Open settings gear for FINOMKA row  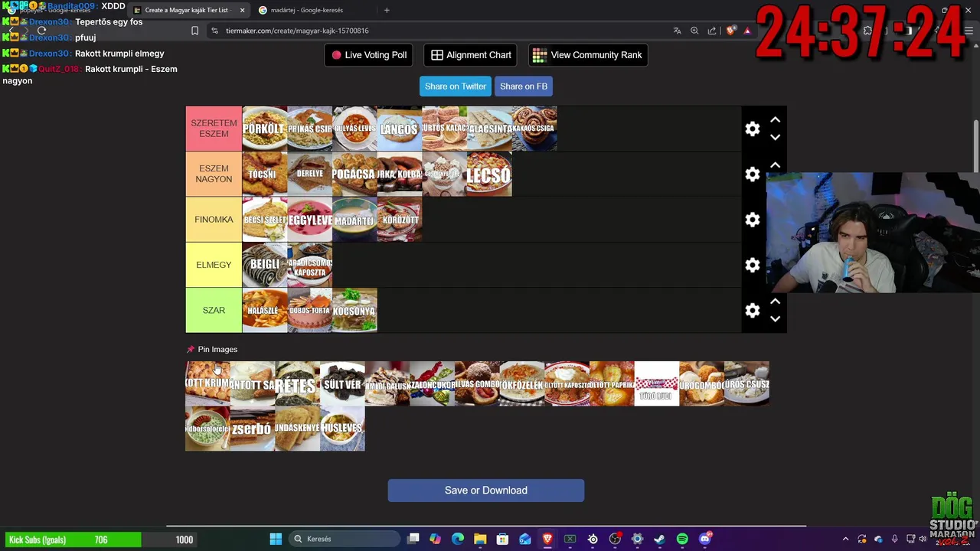click(x=753, y=220)
